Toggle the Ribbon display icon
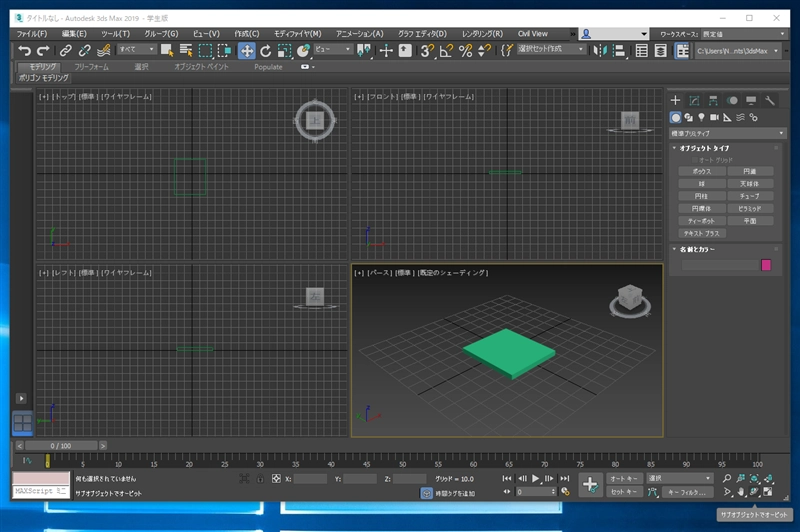 [682, 50]
